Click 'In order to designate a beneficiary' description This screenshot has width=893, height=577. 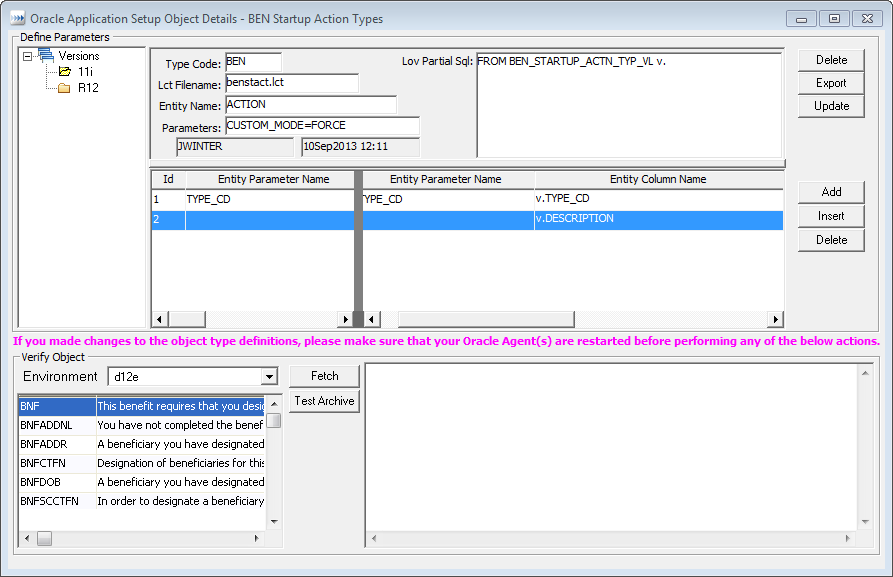pos(181,501)
